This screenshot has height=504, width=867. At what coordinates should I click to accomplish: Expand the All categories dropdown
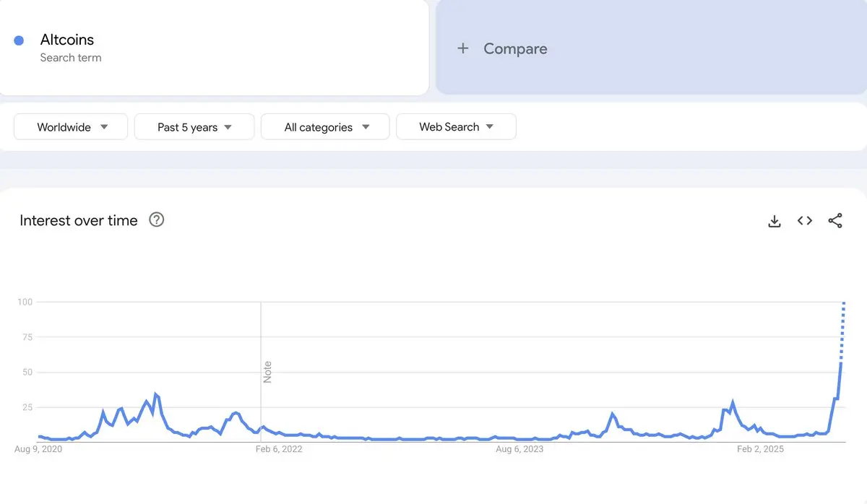pos(325,126)
